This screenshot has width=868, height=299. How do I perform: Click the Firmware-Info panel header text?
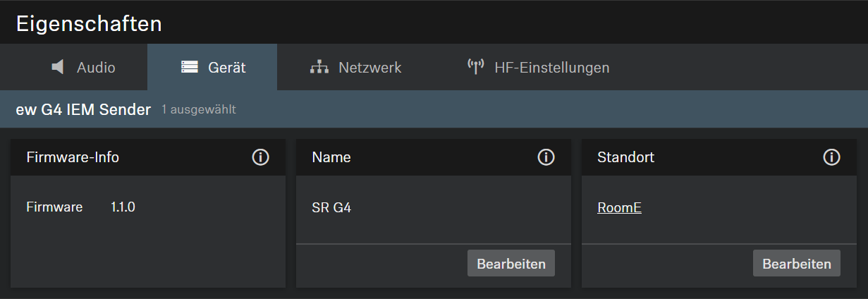click(x=73, y=157)
